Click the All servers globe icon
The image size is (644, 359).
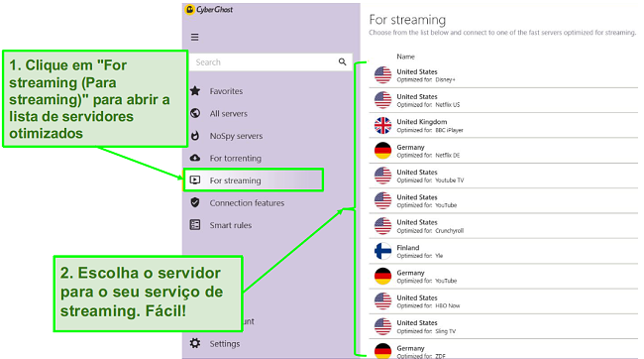195,113
